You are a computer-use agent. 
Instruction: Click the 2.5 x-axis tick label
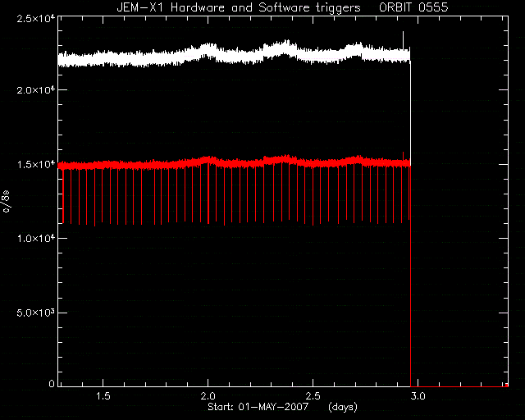(x=313, y=396)
